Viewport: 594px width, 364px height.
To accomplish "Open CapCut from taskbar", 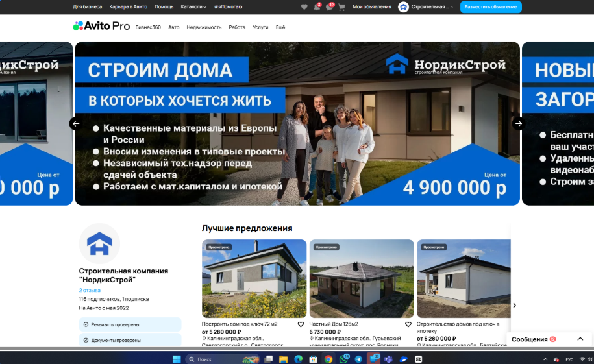I will 418,359.
